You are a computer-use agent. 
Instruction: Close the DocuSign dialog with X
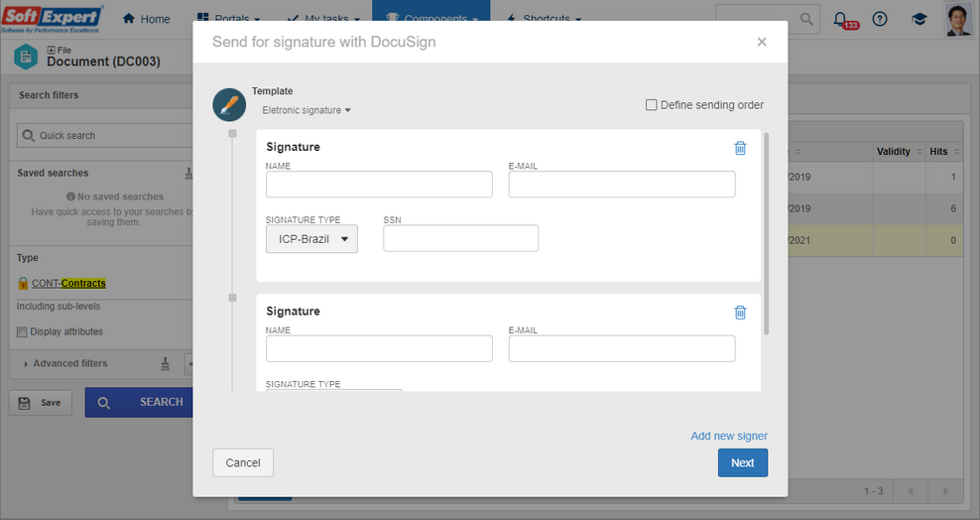pos(761,42)
